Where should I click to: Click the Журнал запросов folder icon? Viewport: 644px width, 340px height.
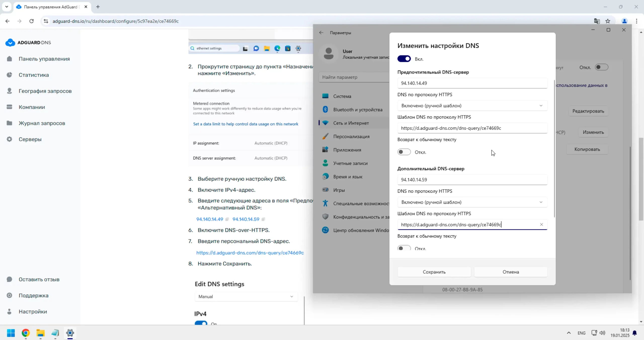[9, 123]
